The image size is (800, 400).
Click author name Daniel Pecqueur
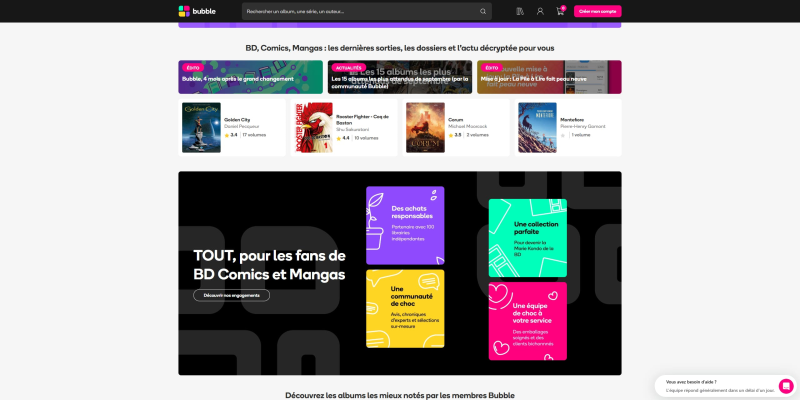(242, 127)
